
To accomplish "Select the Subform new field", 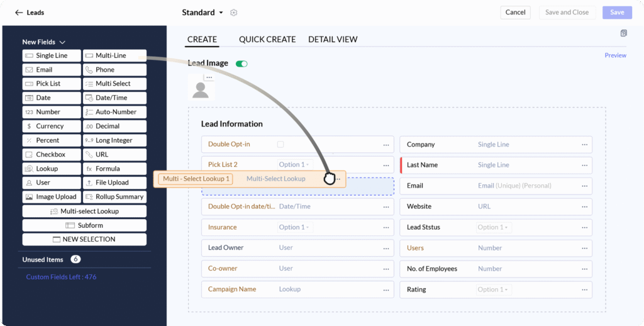I will point(84,225).
